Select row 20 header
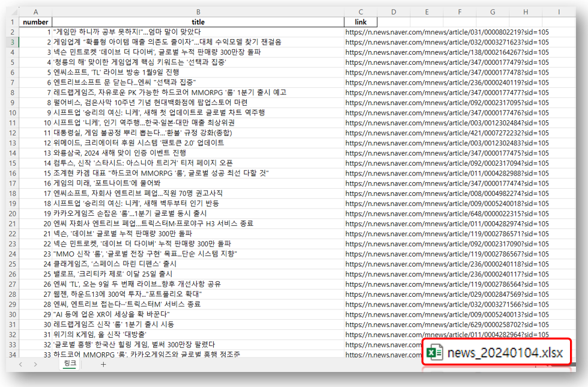 [13, 213]
